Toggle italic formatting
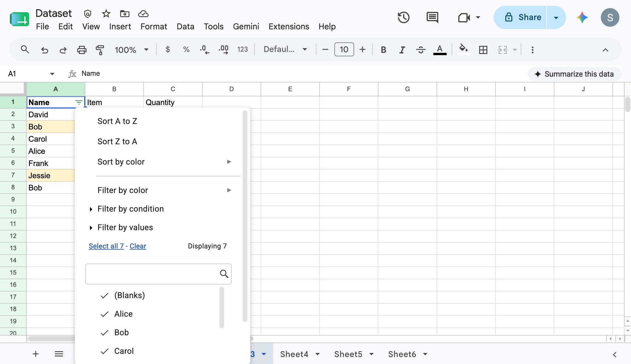Viewport: 631px width, 364px height. (402, 50)
